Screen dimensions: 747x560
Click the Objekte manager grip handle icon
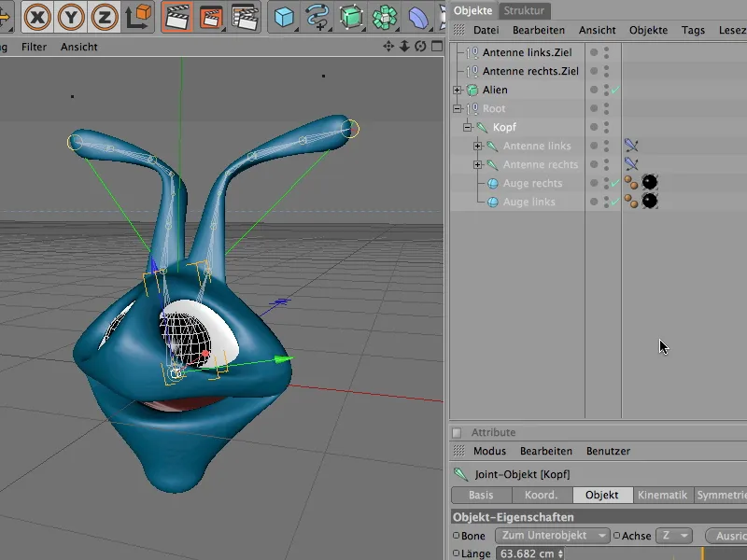(458, 30)
